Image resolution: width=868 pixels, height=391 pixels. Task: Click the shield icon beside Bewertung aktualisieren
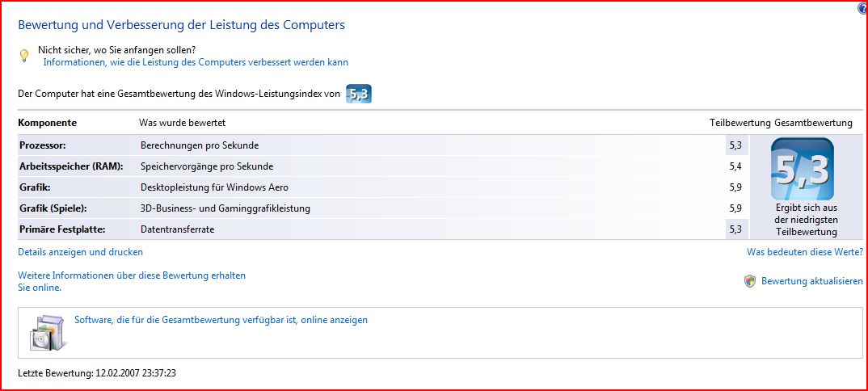click(749, 281)
